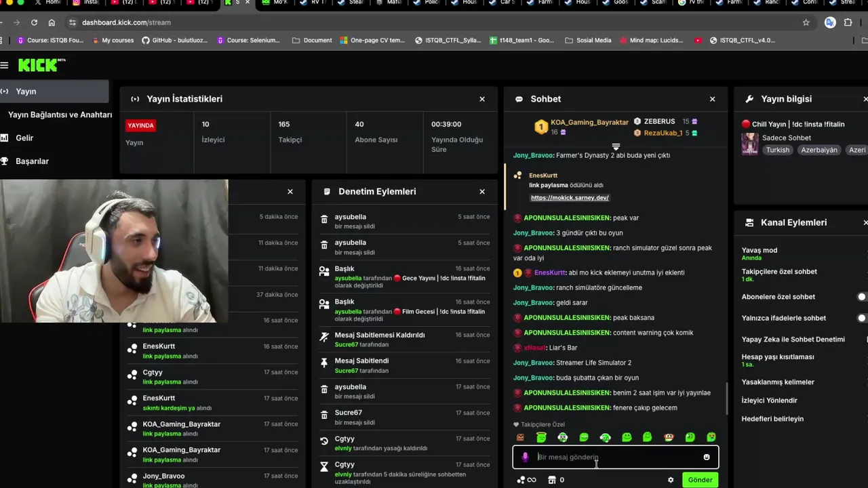Click the Kanal Eylemleri panel header icon

coord(749,222)
